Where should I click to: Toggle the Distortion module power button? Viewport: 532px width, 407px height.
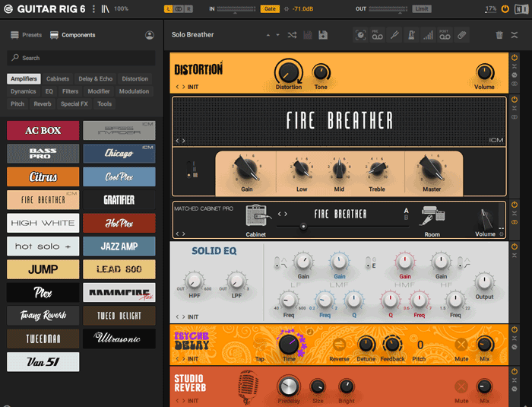(x=515, y=57)
